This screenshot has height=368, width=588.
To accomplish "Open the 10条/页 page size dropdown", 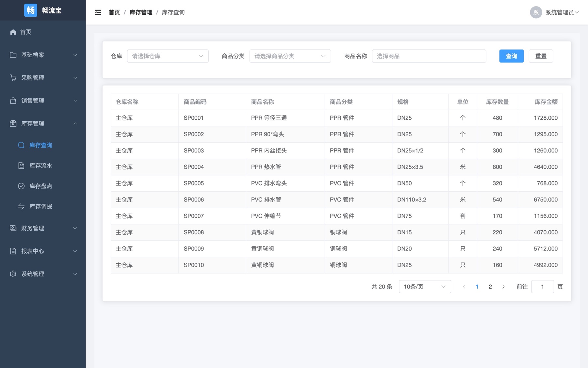I will (x=425, y=287).
